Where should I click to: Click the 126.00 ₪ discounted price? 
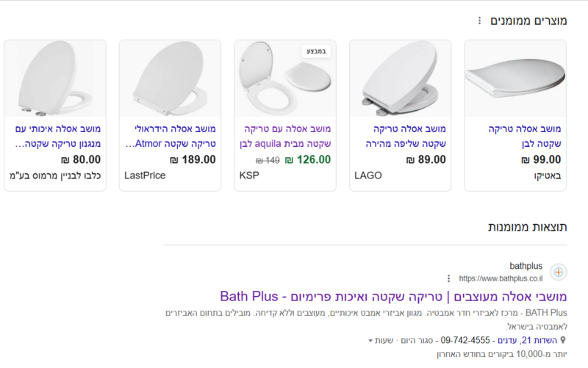click(308, 160)
